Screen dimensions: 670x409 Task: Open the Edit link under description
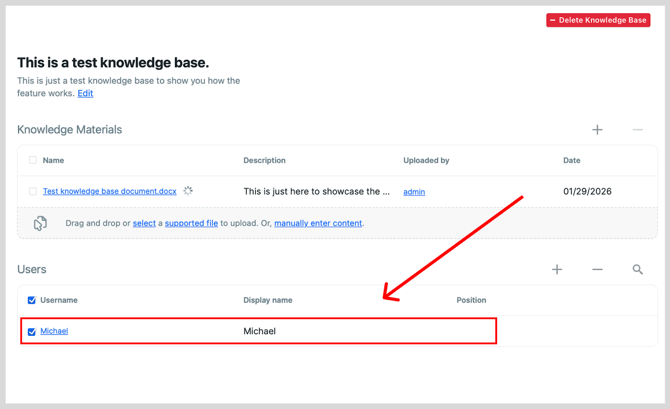85,93
